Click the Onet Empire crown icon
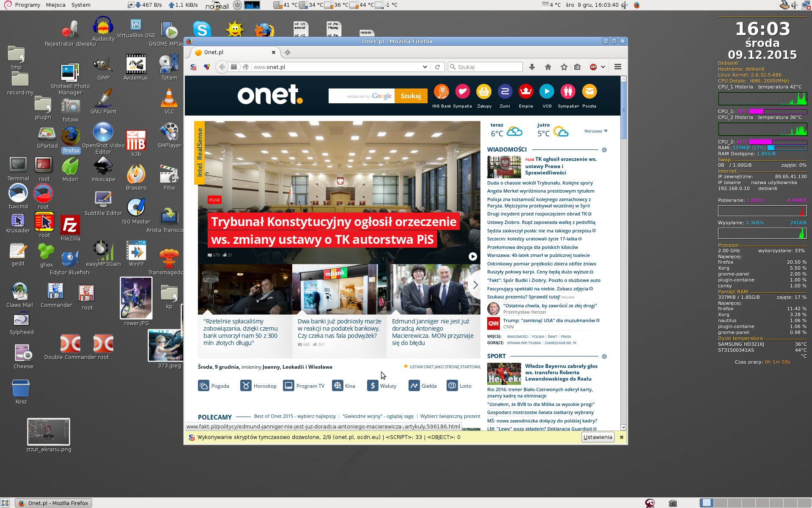This screenshot has width=812, height=508. 526,91
